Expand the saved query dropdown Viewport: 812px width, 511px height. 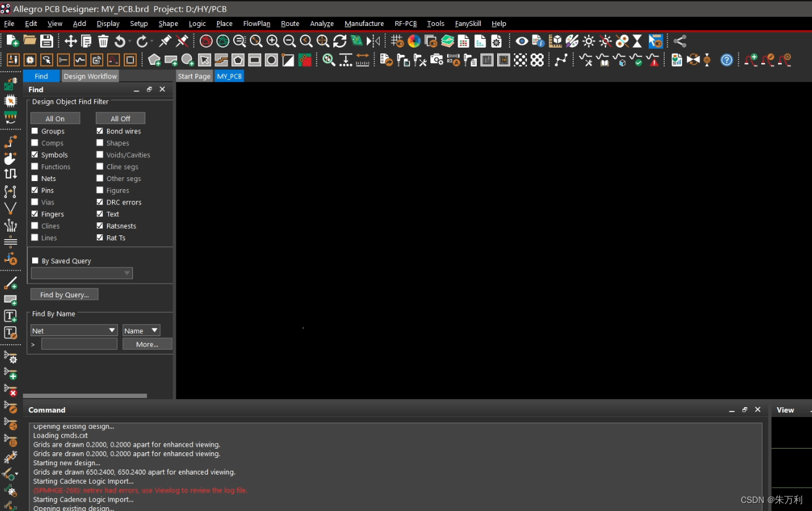[82, 273]
